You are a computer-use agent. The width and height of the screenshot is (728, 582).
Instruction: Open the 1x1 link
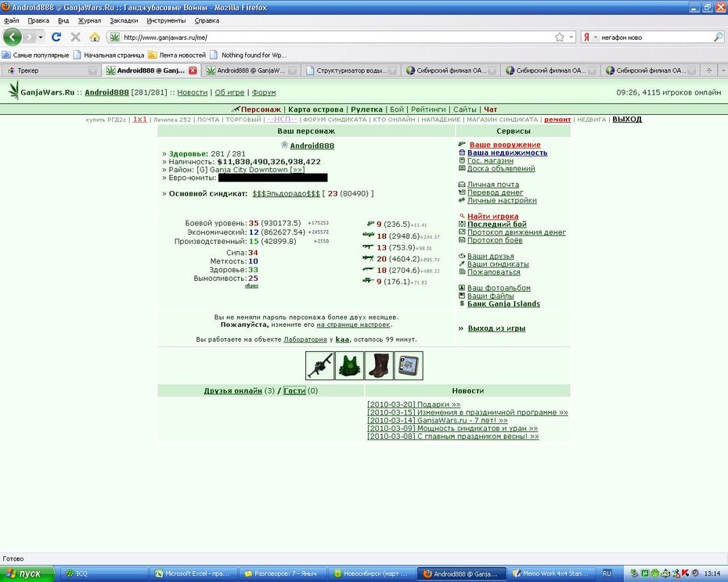140,119
